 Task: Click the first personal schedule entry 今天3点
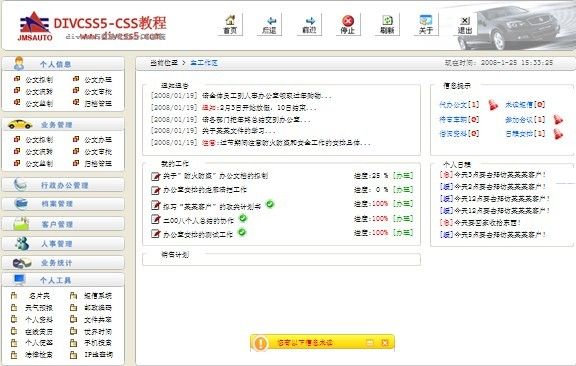(493, 175)
